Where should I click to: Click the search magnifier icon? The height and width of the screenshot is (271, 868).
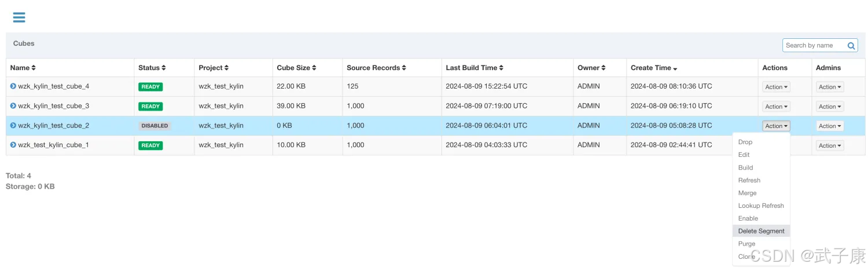pyautogui.click(x=851, y=46)
